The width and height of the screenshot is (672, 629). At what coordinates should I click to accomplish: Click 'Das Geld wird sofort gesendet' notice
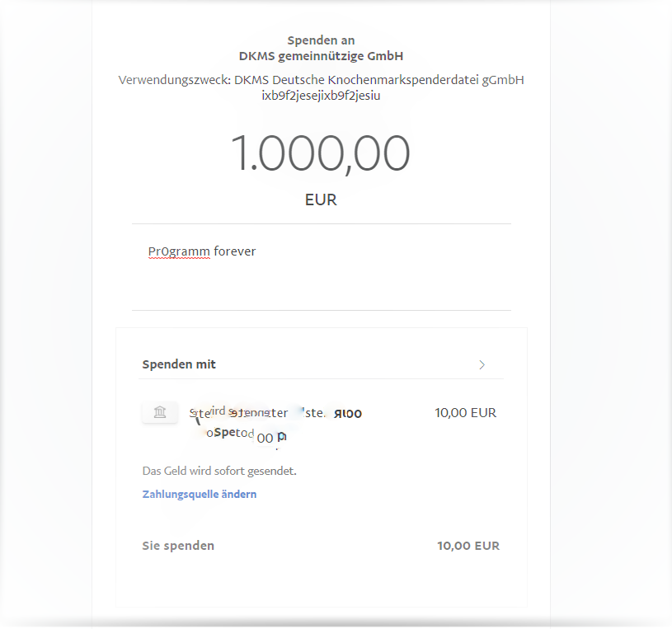tap(219, 471)
